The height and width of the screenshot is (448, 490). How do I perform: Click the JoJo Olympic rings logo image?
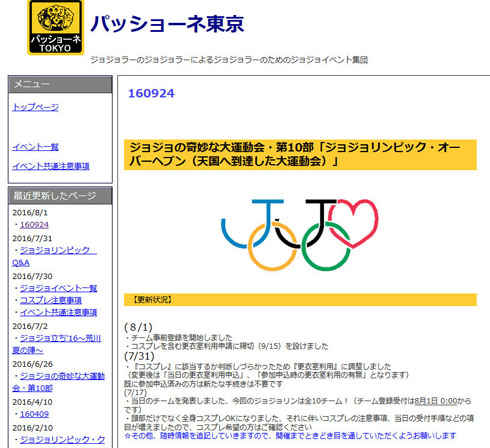(300, 235)
